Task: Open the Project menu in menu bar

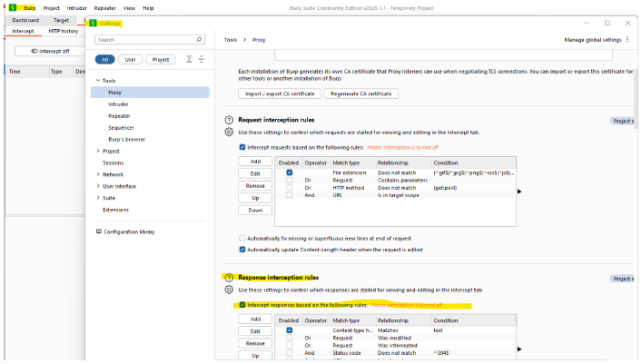Action: point(51,8)
